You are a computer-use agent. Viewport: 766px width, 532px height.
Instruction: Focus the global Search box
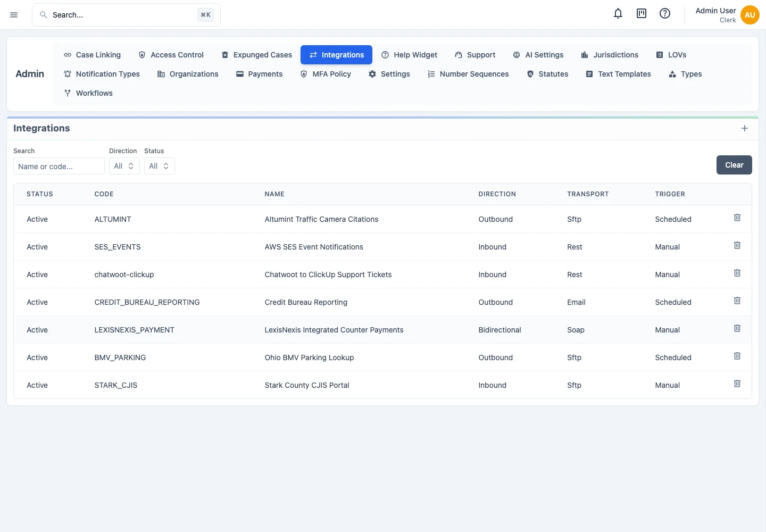click(126, 15)
